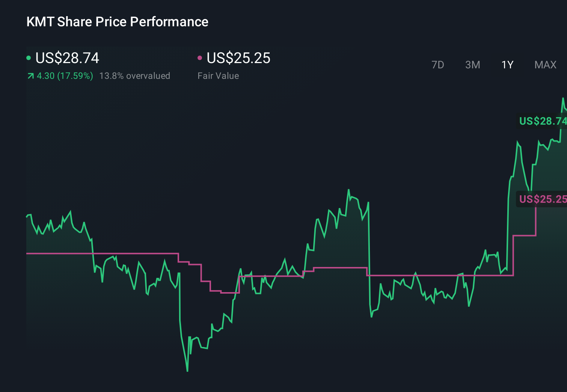Click the US$28.74 header price
The height and width of the screenshot is (392, 567).
67,58
